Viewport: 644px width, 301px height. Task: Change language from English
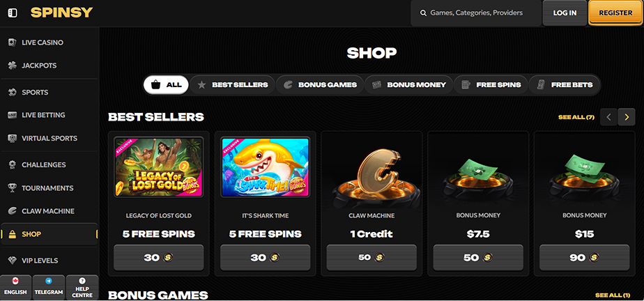(15, 287)
